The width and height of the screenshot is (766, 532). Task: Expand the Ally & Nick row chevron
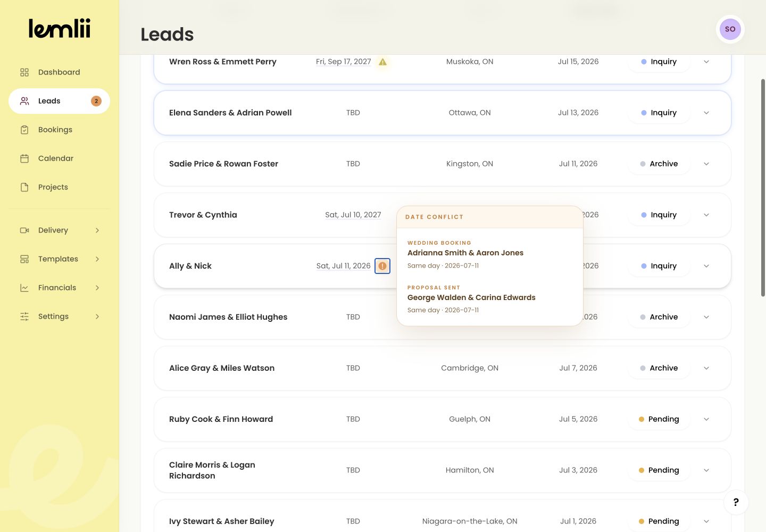pos(706,266)
